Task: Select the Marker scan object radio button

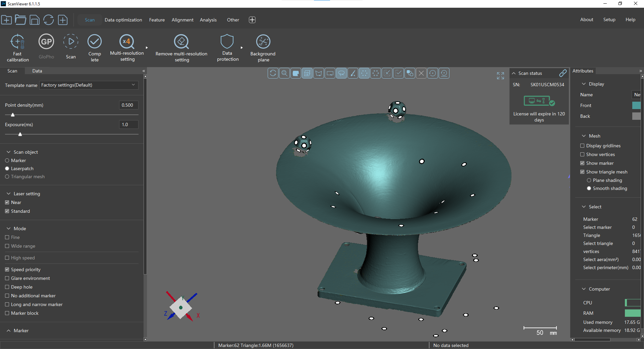Action: click(x=7, y=160)
